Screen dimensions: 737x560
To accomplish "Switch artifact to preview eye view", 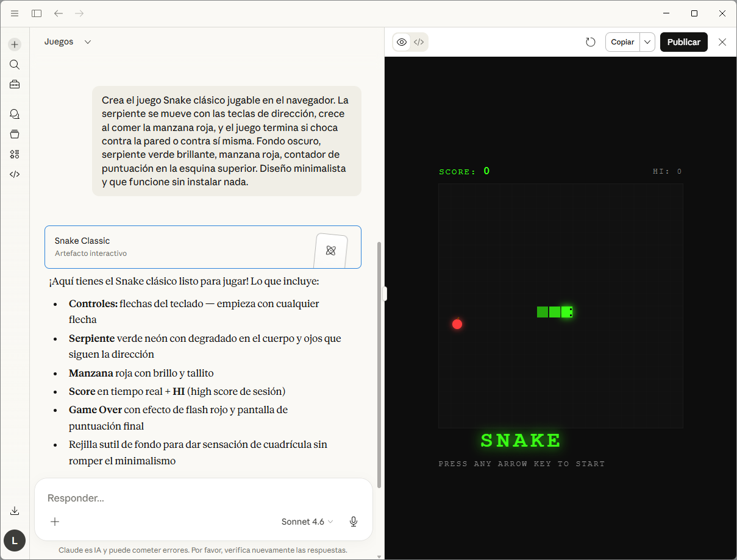I will (402, 42).
